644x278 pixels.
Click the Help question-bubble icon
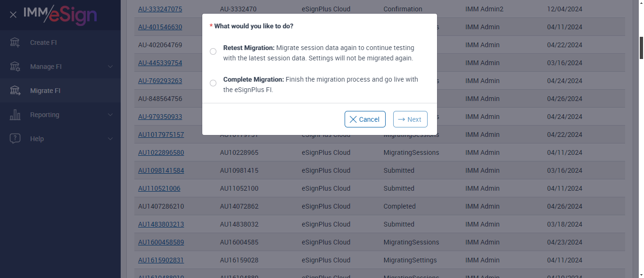(15, 139)
